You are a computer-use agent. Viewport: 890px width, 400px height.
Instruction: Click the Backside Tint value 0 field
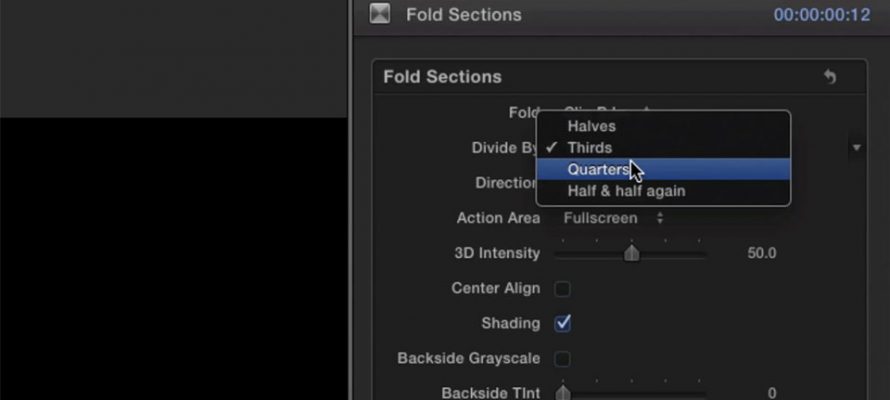point(771,393)
